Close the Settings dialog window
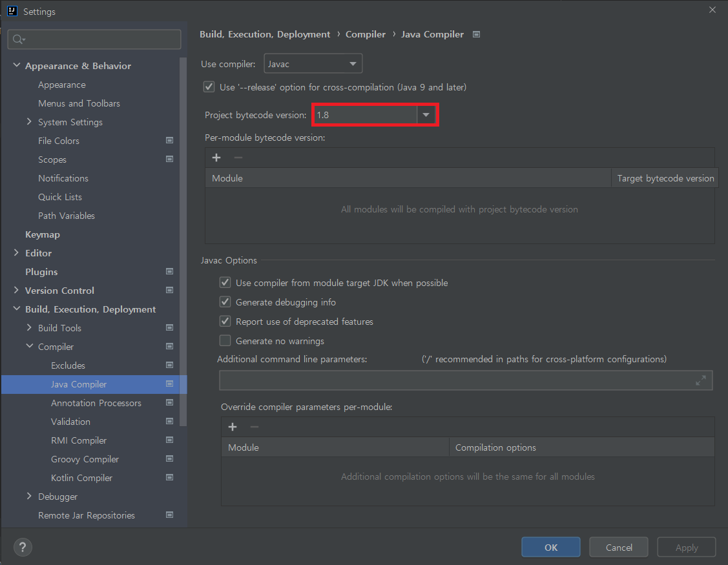 pos(712,10)
